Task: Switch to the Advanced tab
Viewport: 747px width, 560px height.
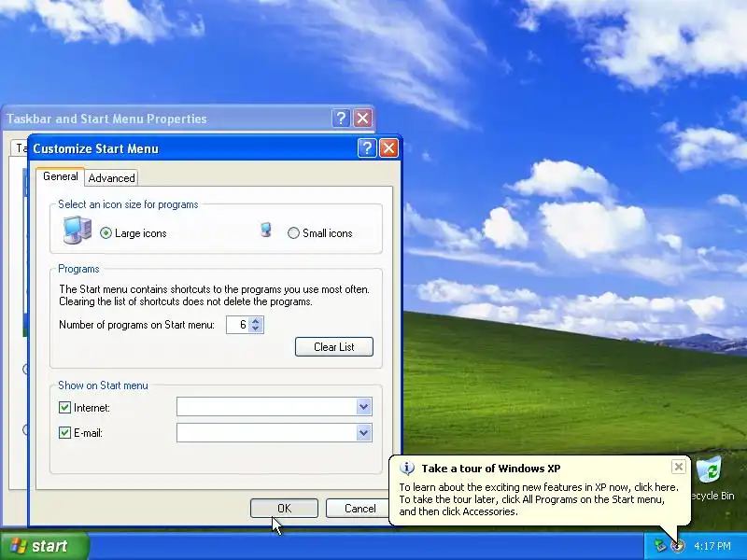Action: point(111,177)
